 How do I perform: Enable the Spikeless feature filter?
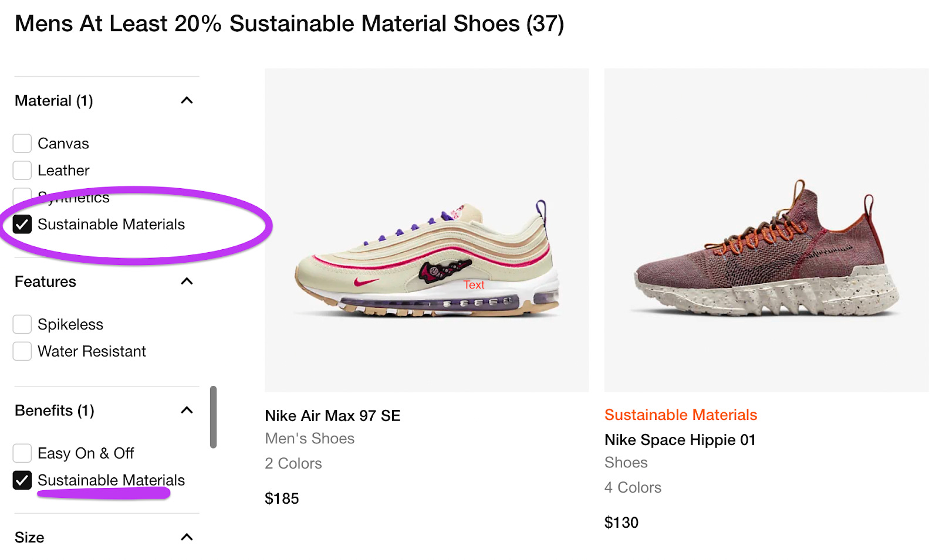tap(22, 324)
